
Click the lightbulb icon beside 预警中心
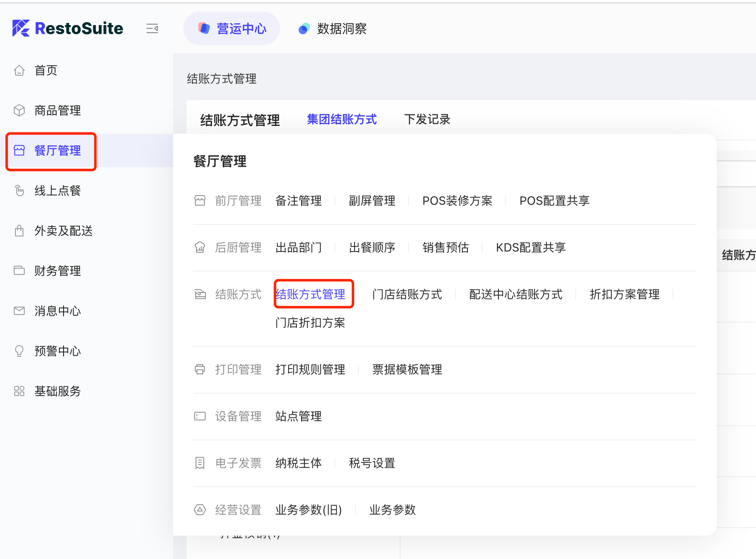click(19, 351)
